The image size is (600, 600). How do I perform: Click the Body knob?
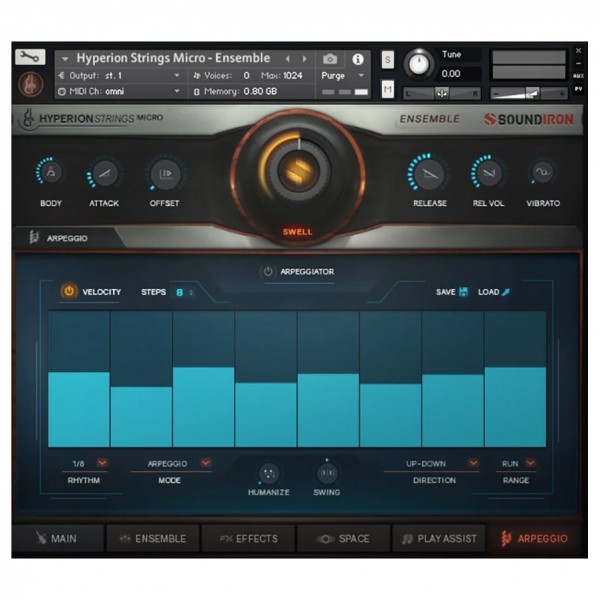[51, 173]
